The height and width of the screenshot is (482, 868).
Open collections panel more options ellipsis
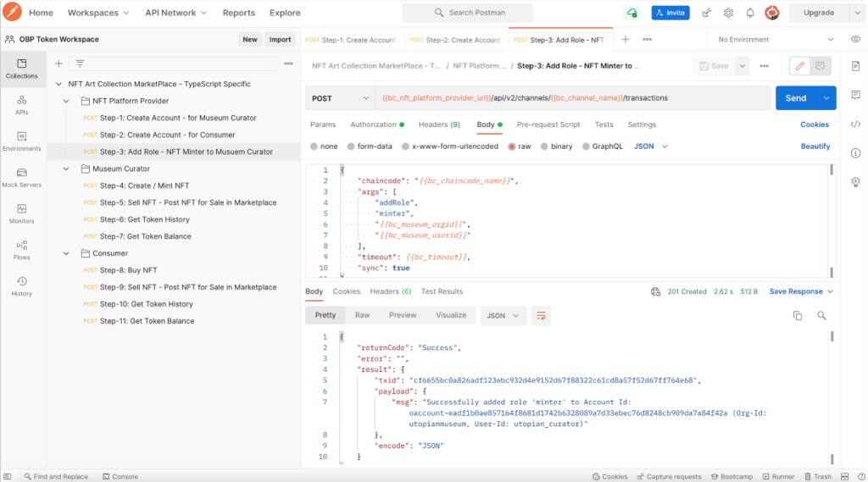pyautogui.click(x=288, y=64)
